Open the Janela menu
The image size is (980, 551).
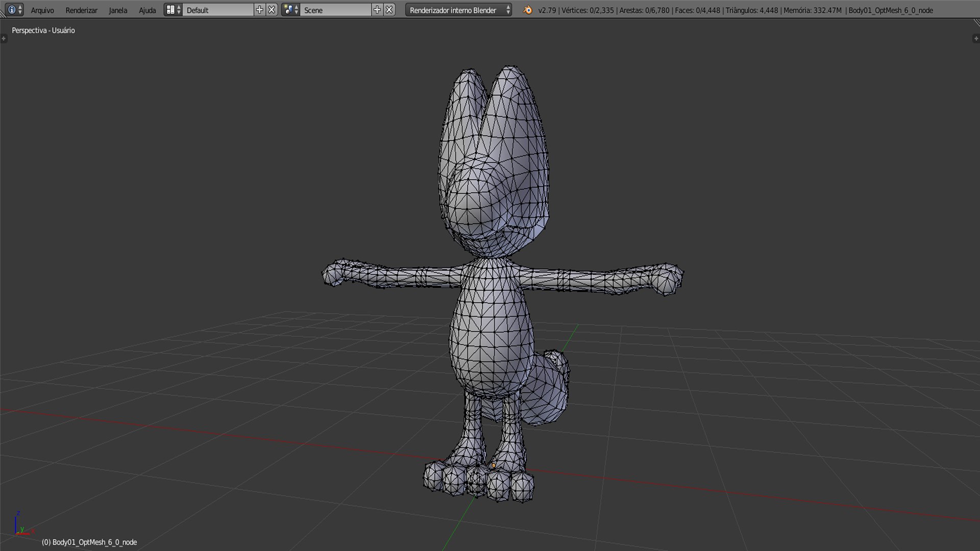[x=118, y=10]
